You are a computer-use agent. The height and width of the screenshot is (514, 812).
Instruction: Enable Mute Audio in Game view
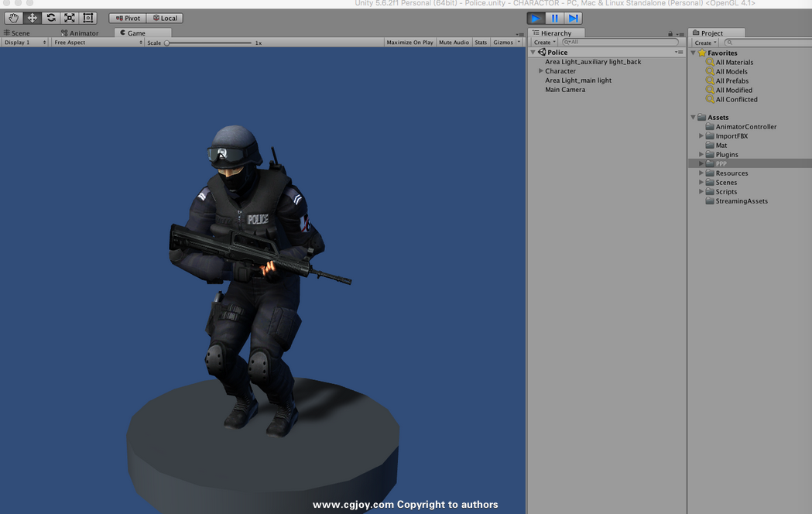click(x=454, y=43)
